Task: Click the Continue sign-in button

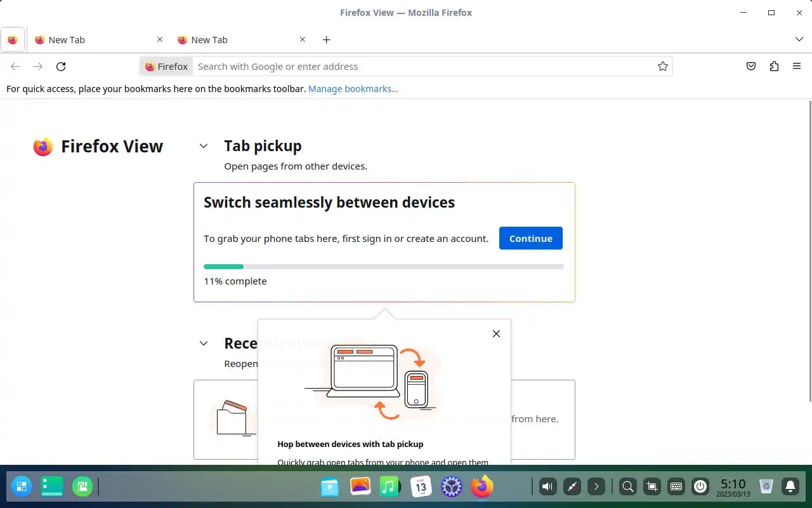Action: (x=530, y=238)
